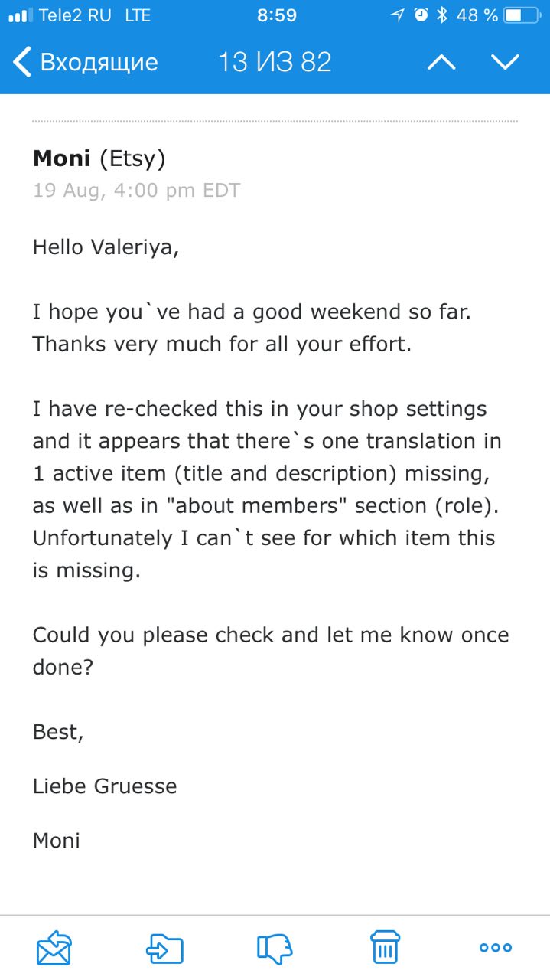Viewport: 550px width, 980px height.
Task: Tap the date 19 Aug, 4:00 pm EDT
Action: [136, 190]
